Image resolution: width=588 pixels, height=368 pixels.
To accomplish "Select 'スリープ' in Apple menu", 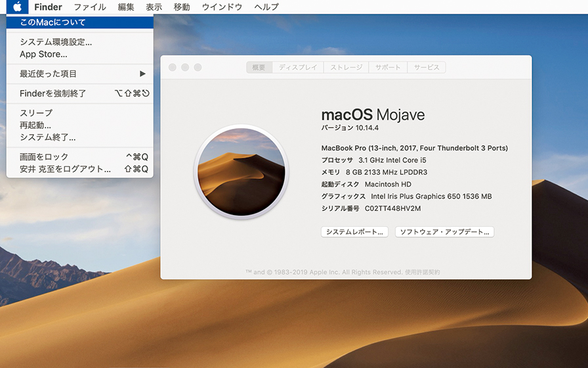I will [x=36, y=113].
